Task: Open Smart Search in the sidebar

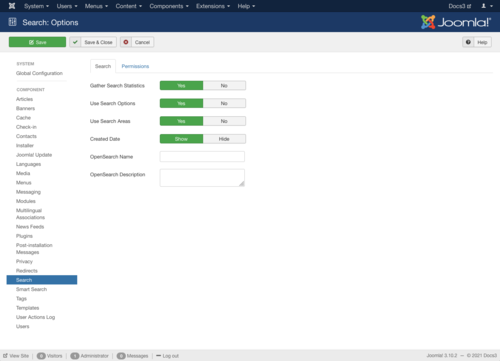Action: [31, 289]
